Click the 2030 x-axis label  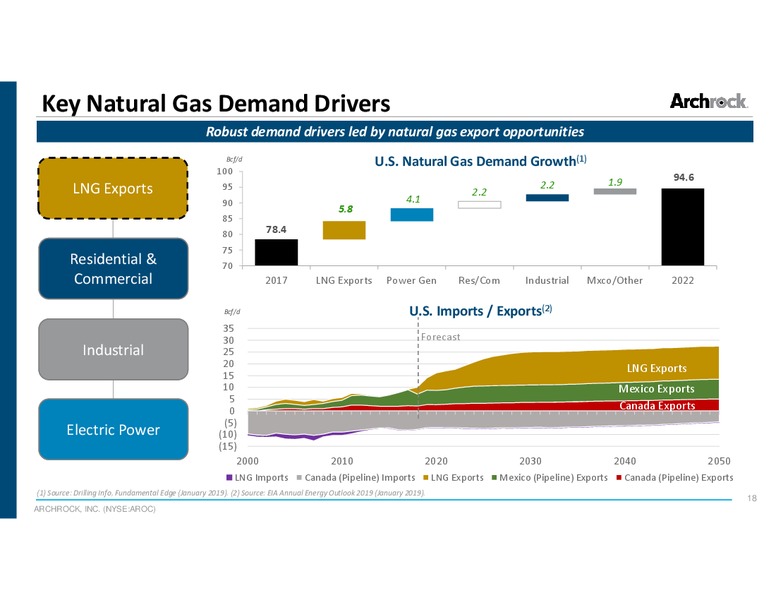click(x=530, y=461)
